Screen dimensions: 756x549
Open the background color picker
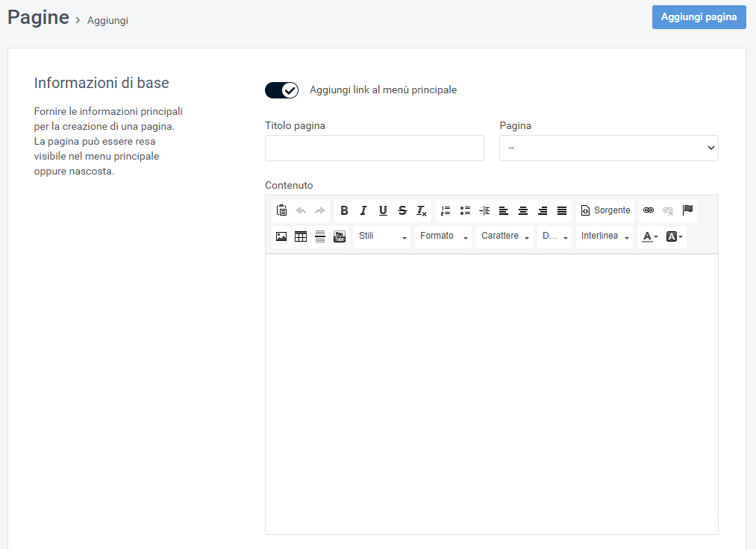click(674, 236)
